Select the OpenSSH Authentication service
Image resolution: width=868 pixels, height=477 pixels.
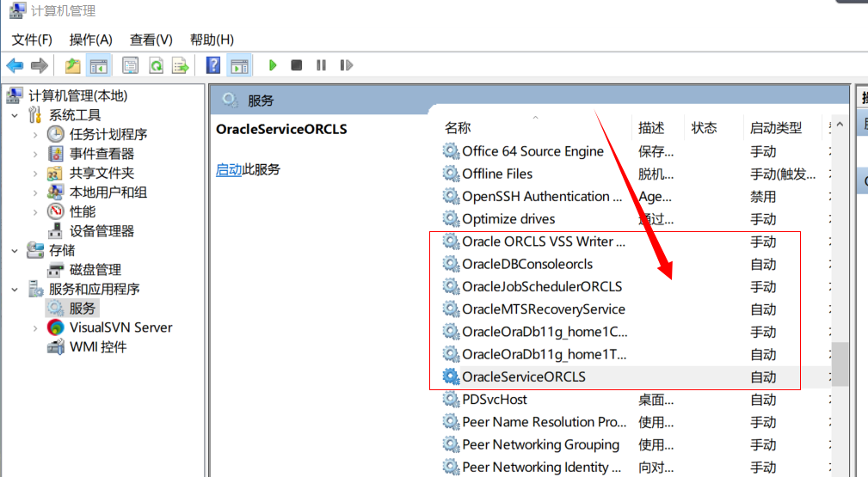click(x=544, y=197)
